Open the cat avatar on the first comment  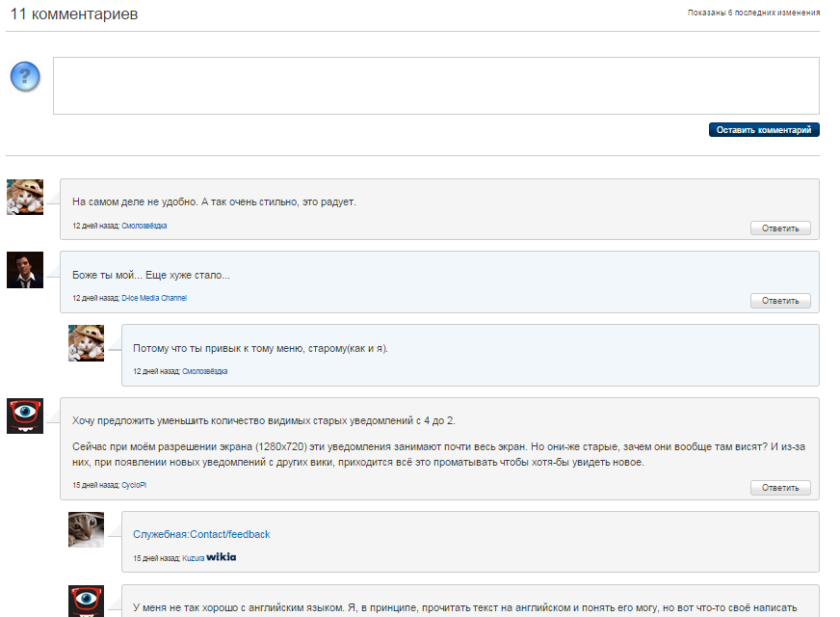pyautogui.click(x=25, y=197)
